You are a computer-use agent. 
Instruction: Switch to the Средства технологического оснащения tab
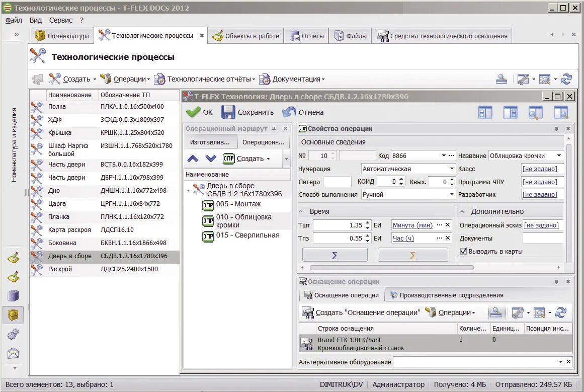pos(441,36)
